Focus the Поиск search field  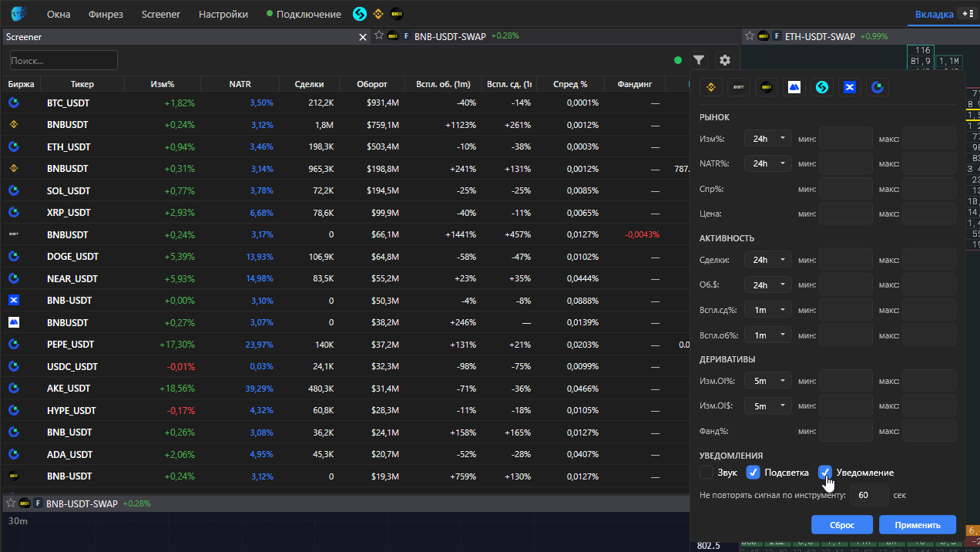(x=64, y=60)
